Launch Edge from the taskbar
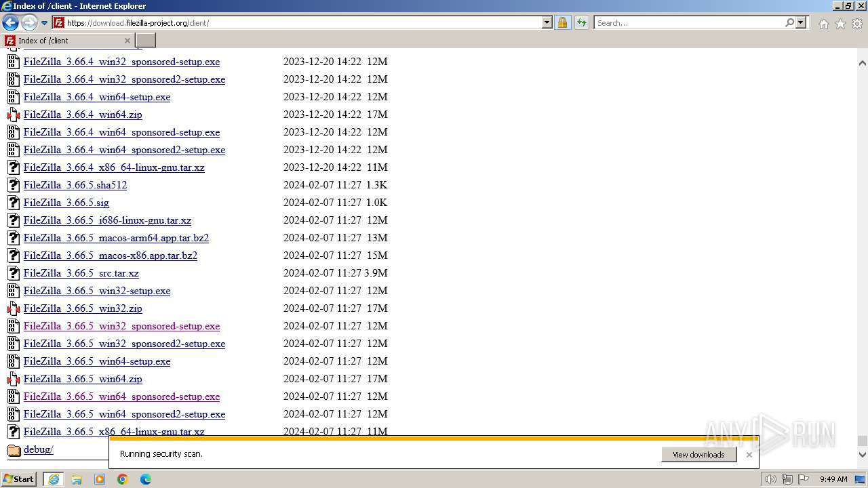This screenshot has width=868, height=488. point(146,479)
